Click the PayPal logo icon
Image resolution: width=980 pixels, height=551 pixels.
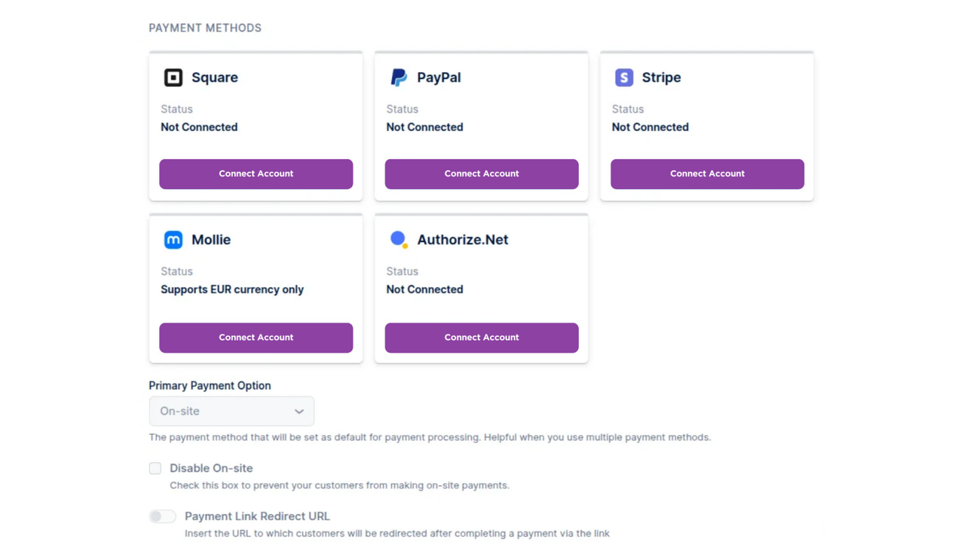tap(398, 78)
